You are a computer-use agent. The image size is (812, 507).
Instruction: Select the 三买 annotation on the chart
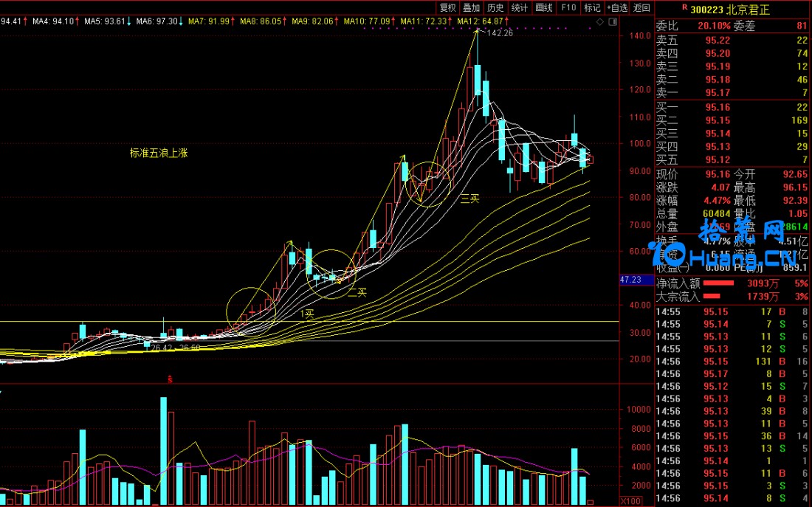(x=469, y=199)
